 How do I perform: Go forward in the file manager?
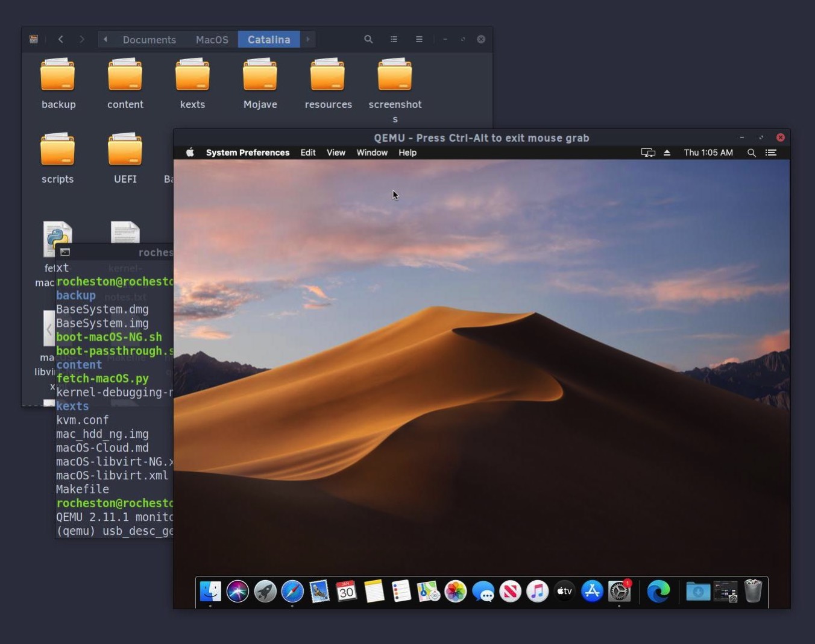point(82,39)
